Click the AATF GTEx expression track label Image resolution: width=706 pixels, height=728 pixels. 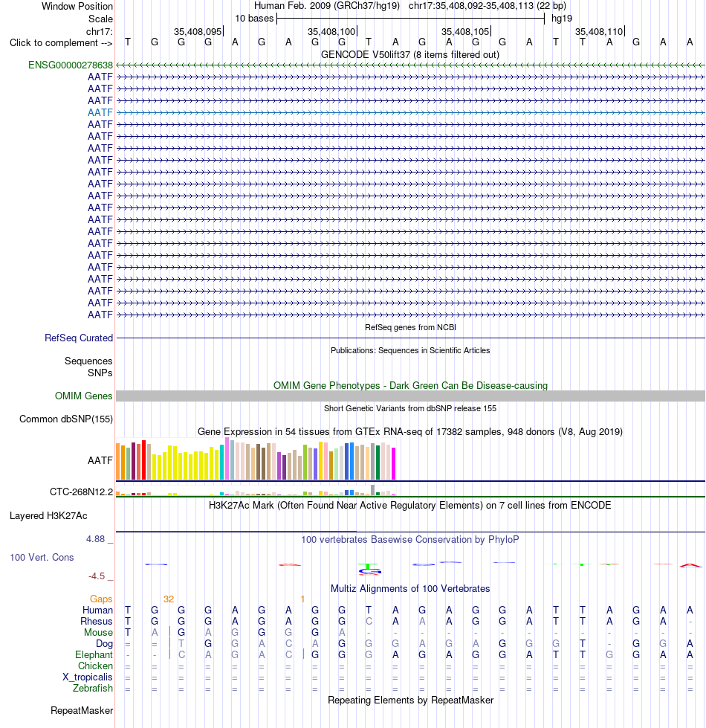[x=100, y=460]
